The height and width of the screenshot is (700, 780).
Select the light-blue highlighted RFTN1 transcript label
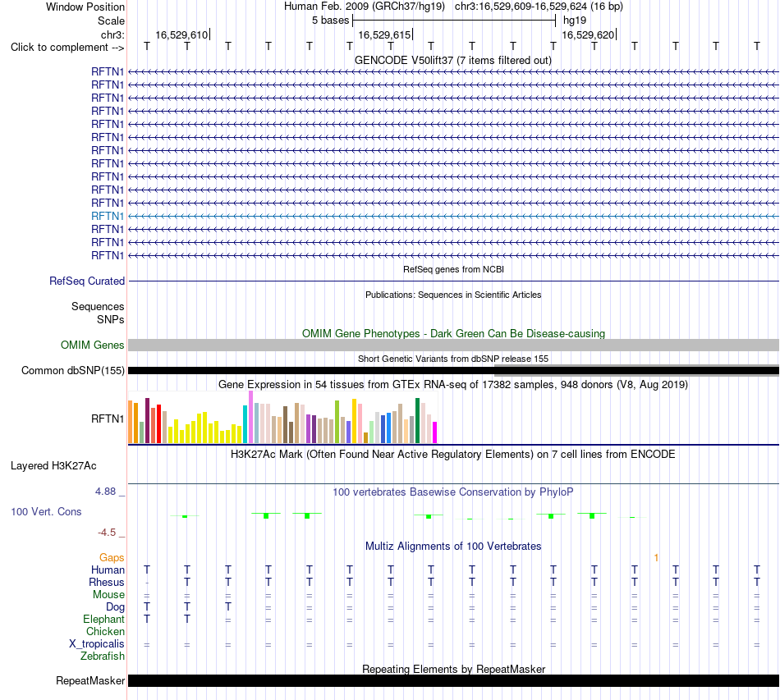coord(108,216)
